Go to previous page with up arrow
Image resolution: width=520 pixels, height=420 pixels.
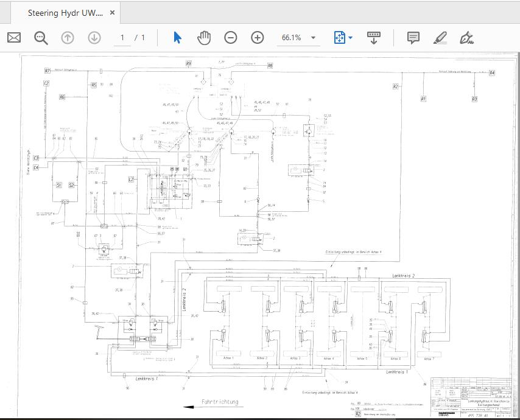[x=67, y=38]
